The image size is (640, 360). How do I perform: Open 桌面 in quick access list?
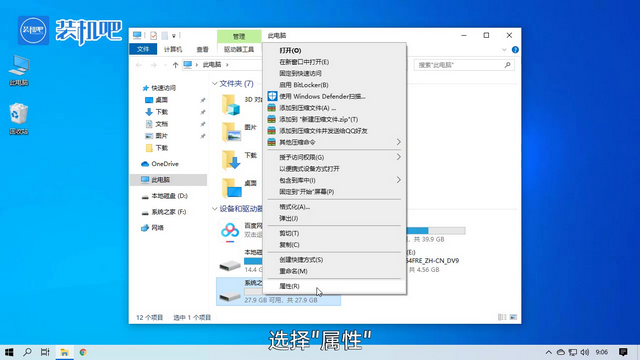(162, 100)
